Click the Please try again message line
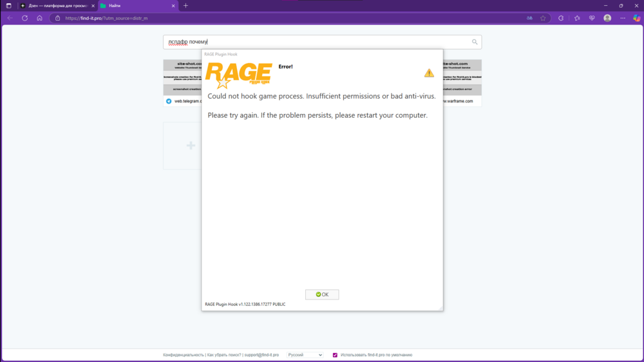 [317, 115]
